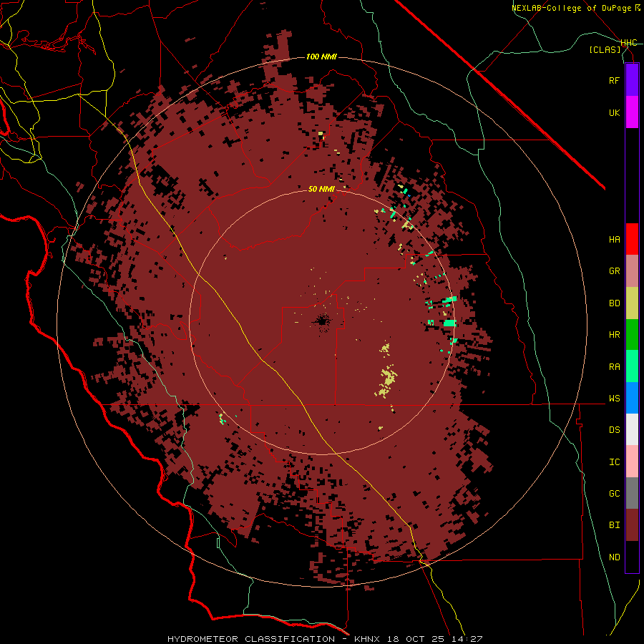Click the BI legend label
The height and width of the screenshot is (644, 644).
(x=614, y=525)
